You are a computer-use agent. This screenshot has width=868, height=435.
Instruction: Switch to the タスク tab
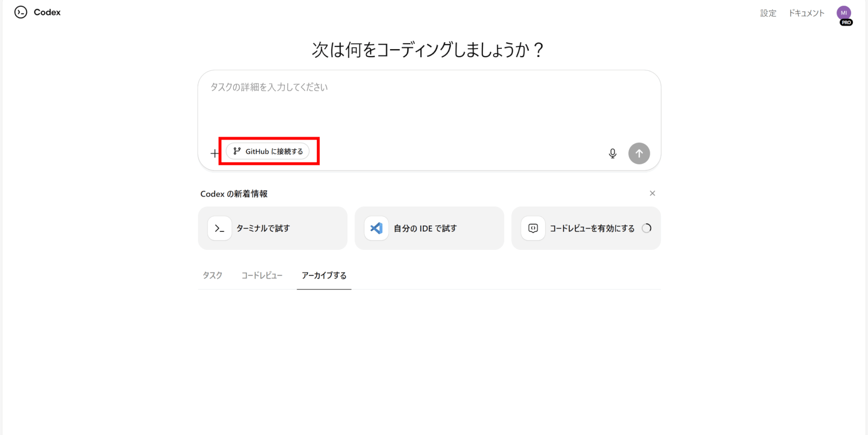coord(212,276)
